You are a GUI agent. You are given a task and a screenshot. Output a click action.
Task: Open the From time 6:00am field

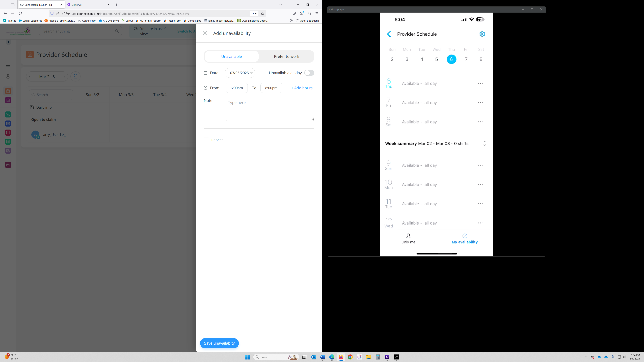pos(236,88)
